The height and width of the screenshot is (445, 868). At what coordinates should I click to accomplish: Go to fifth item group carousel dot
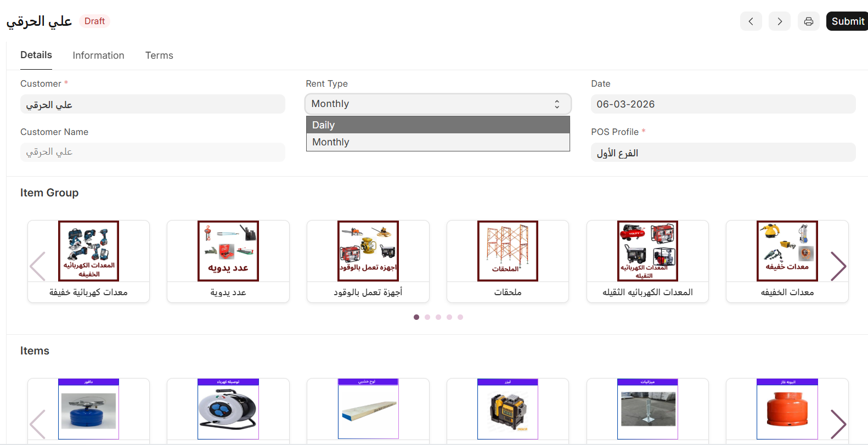[460, 317]
